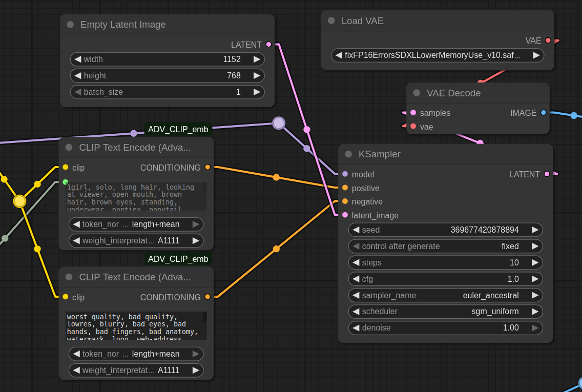Toggle collapse dot on KSampler node
The height and width of the screenshot is (392, 582).
348,154
